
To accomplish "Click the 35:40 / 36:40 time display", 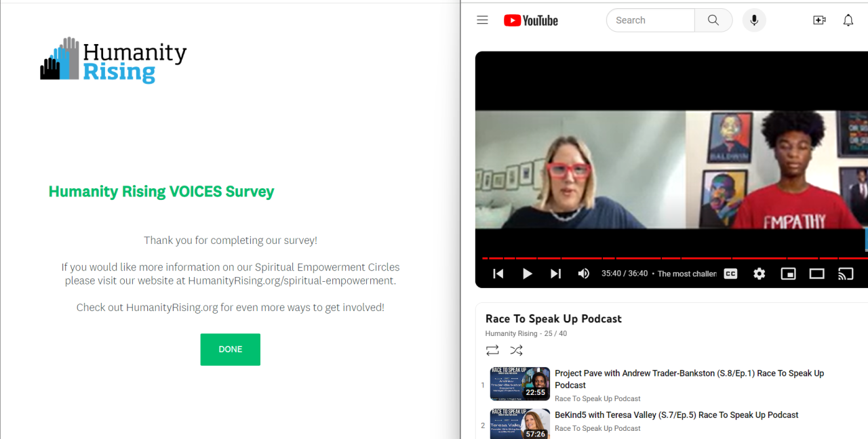I will click(x=625, y=274).
